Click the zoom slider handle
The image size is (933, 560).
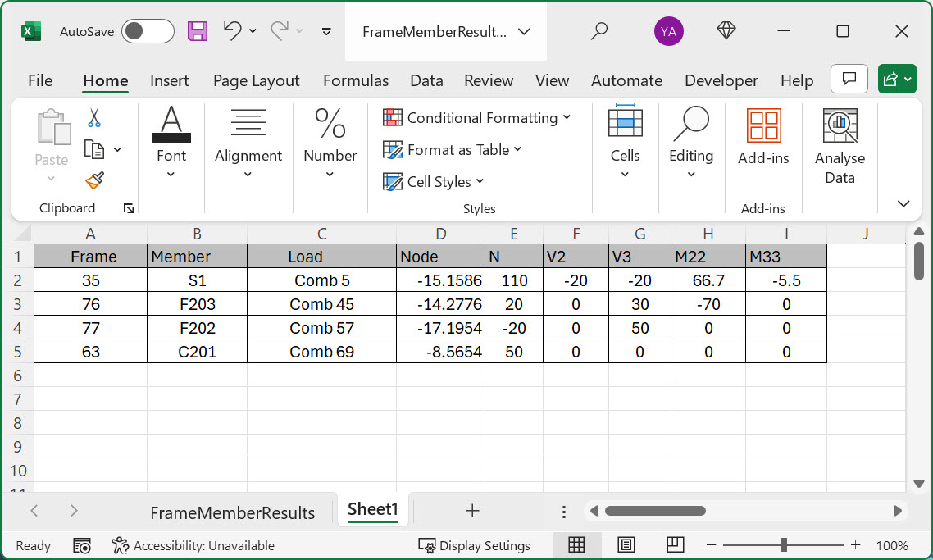click(784, 545)
